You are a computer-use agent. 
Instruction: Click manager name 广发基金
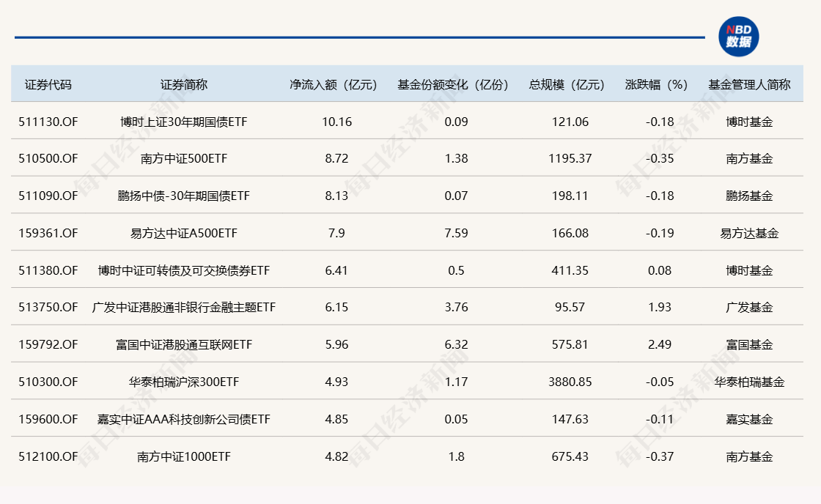[x=749, y=307]
